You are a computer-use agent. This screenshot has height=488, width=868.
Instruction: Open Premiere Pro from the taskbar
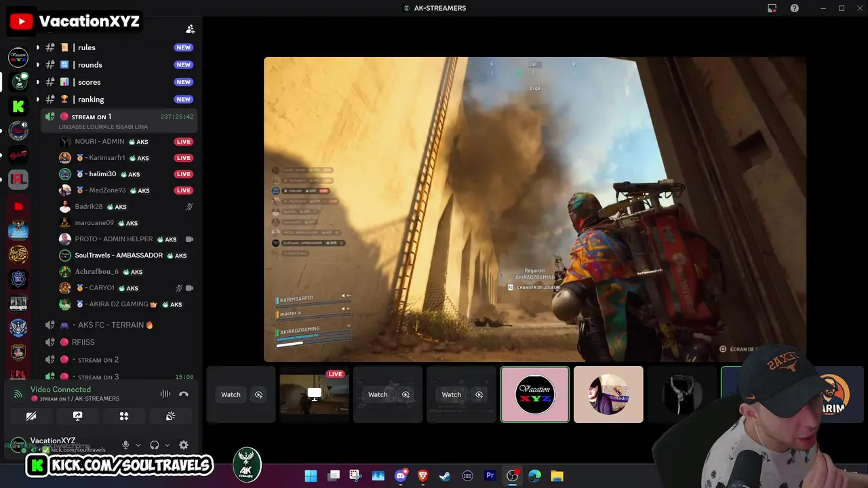tap(490, 476)
